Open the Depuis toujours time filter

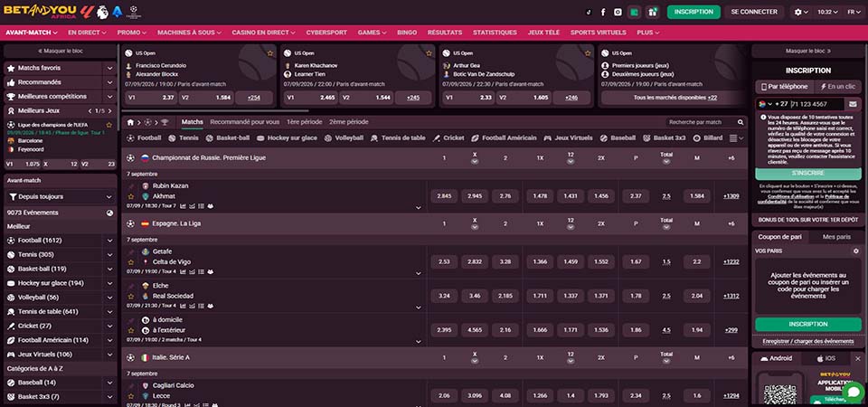[x=61, y=196]
